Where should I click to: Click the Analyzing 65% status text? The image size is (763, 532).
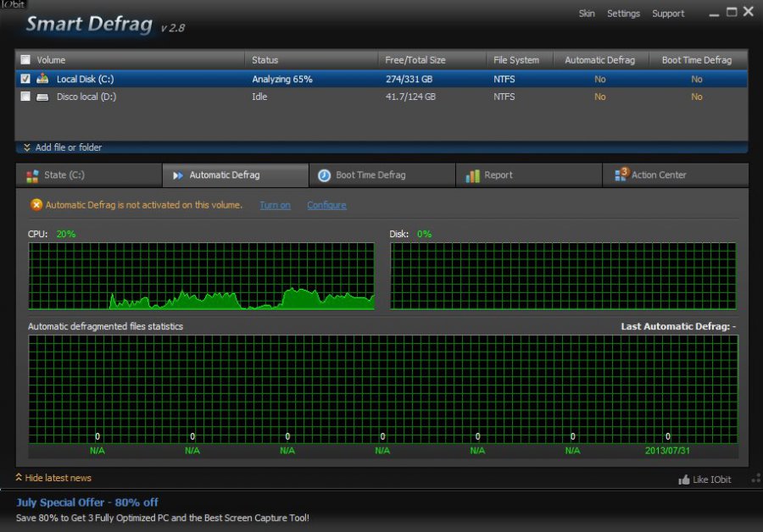pos(282,79)
